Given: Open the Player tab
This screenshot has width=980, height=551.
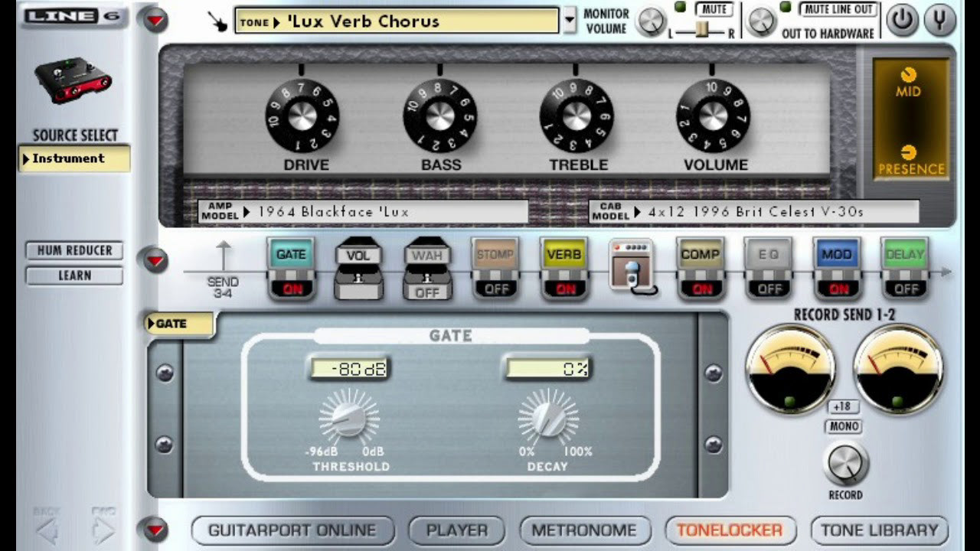Looking at the screenshot, I should coord(457,530).
